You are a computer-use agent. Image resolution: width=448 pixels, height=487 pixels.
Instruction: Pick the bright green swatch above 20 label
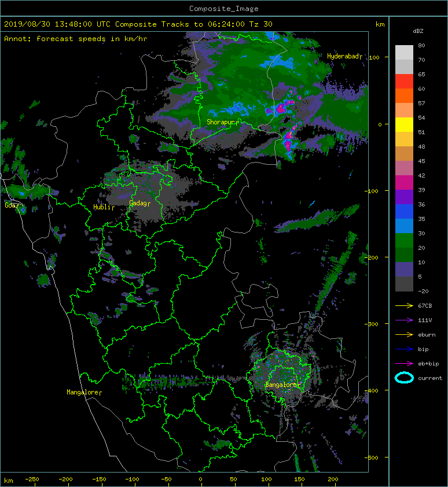[x=404, y=241]
